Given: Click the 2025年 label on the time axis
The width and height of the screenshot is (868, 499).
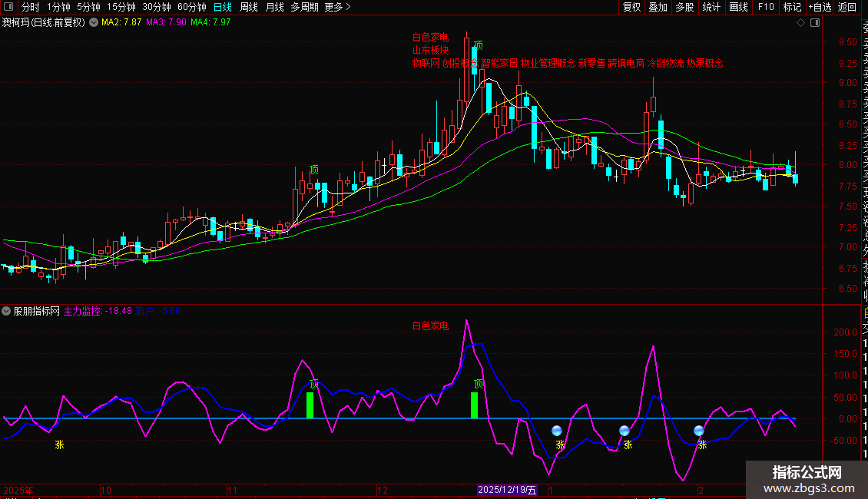Looking at the screenshot, I should [x=18, y=490].
